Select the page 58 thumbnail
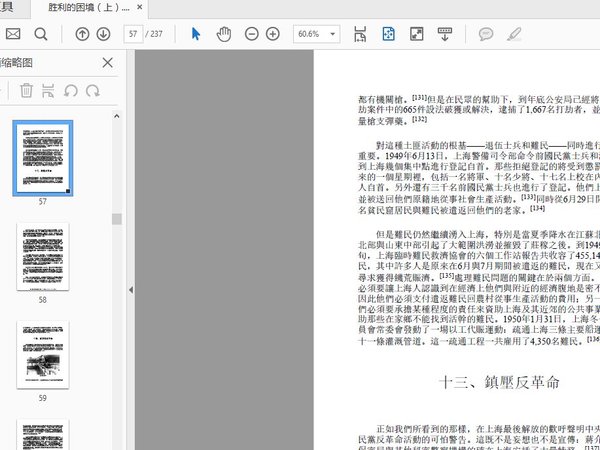This screenshot has width=600, height=450. (x=43, y=257)
